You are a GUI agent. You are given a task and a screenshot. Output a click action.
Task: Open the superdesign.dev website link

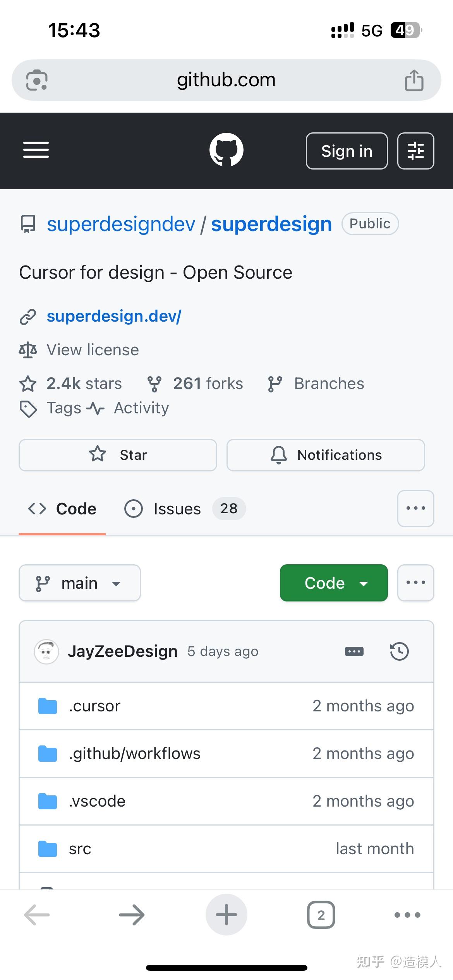coord(114,316)
